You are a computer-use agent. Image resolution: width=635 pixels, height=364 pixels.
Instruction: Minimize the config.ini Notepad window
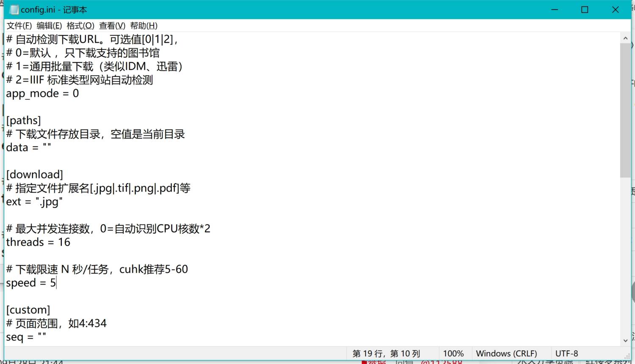click(555, 9)
